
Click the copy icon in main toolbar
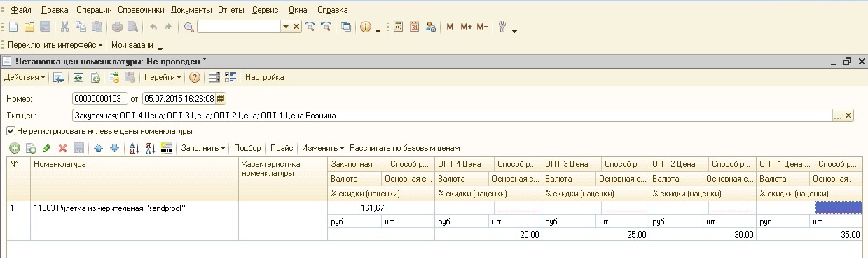tap(81, 27)
